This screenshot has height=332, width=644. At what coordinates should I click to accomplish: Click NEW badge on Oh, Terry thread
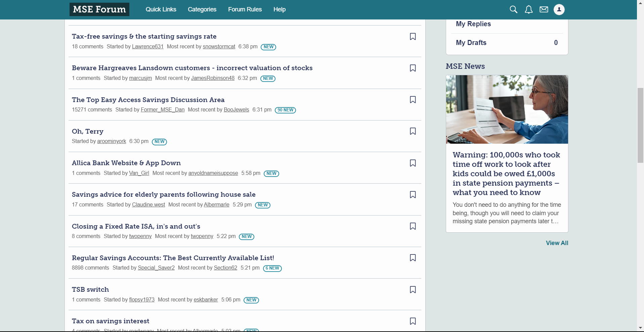pyautogui.click(x=159, y=142)
